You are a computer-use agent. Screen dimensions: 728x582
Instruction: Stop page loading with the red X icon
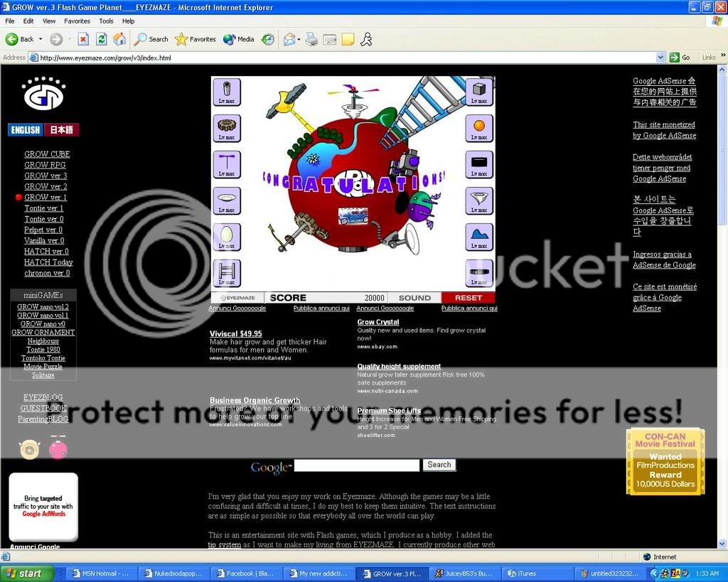(83, 40)
